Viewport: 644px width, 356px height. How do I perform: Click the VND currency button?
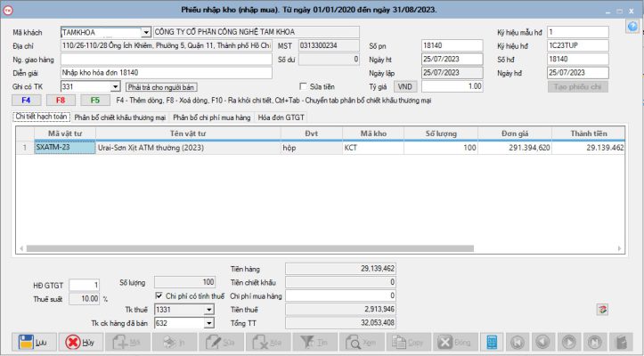pos(405,86)
